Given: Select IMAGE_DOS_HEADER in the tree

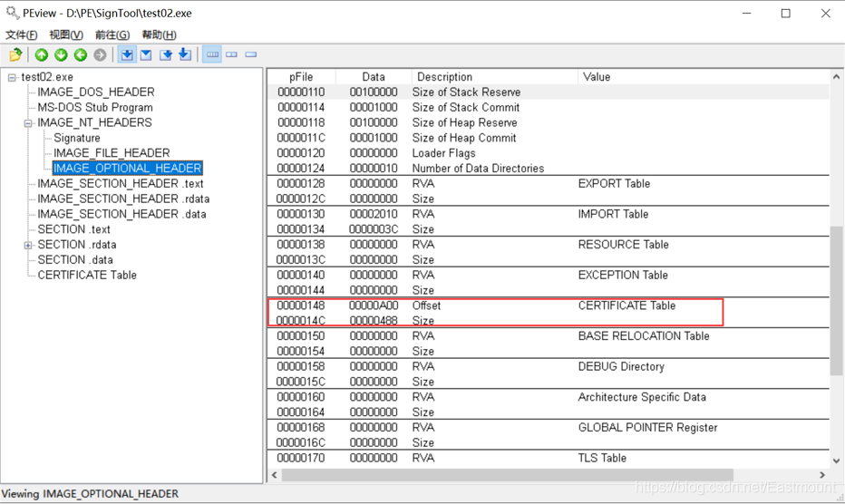Looking at the screenshot, I should [x=96, y=92].
